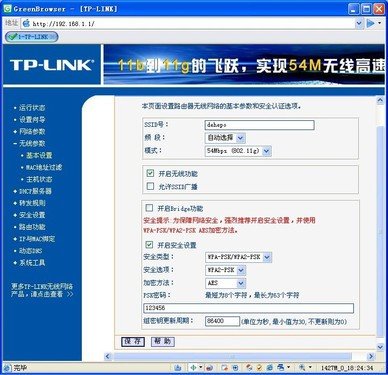The height and width of the screenshot is (375, 388).
Task: Click the 组密钥更新周期 field with 86400
Action: [x=222, y=321]
